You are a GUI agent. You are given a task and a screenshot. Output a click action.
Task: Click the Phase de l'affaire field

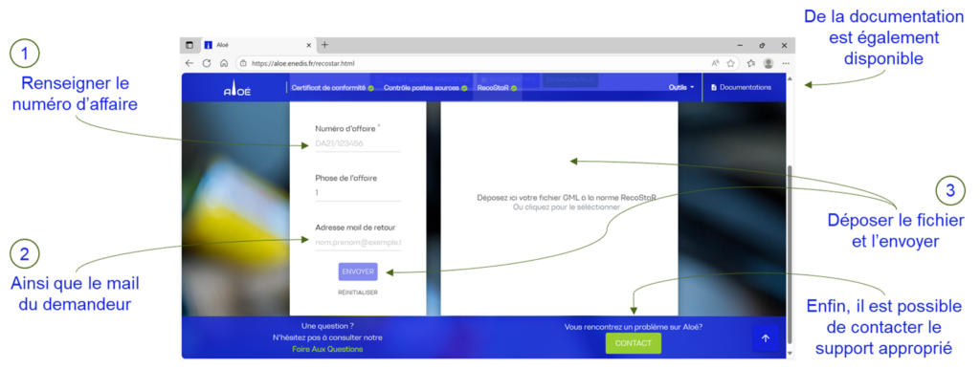click(x=358, y=193)
